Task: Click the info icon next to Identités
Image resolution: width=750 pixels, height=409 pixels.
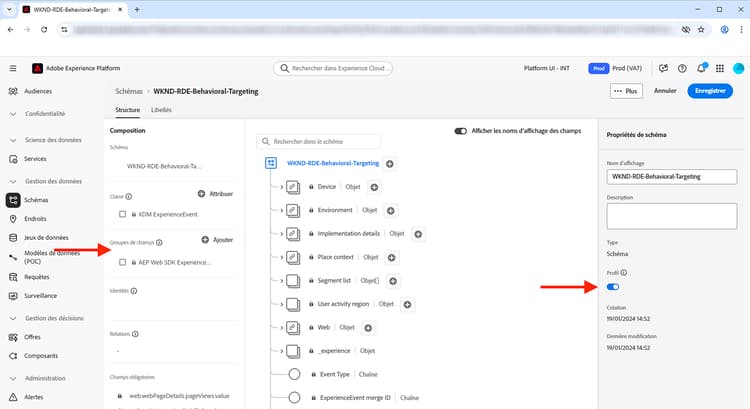Action: coord(134,291)
